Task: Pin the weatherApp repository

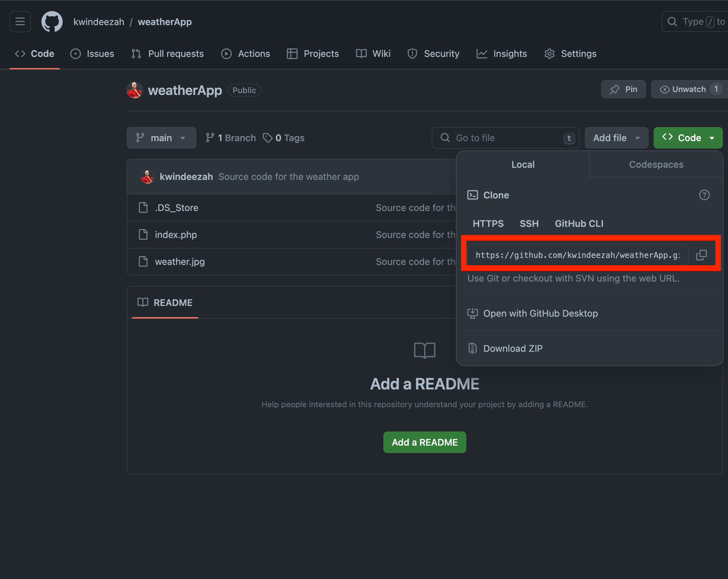Action: pos(623,89)
